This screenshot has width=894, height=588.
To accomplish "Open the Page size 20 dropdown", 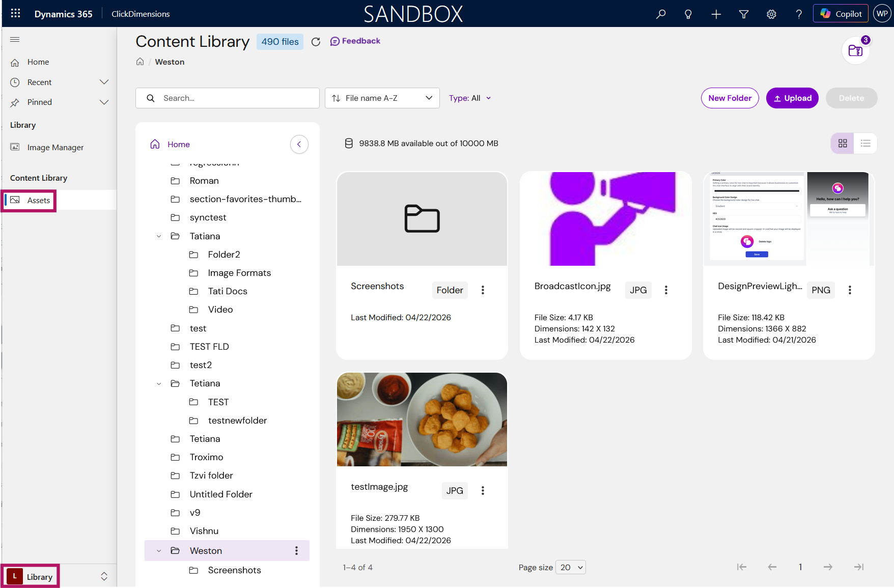I will [571, 567].
